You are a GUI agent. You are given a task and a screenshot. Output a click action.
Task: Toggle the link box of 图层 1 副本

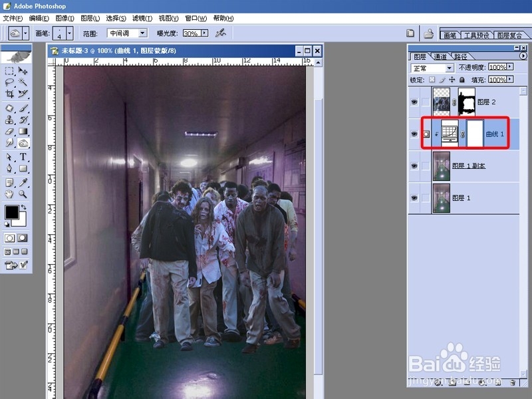pos(426,166)
